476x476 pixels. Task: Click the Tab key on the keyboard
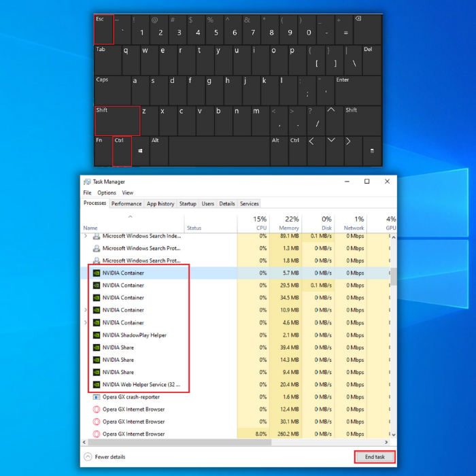click(x=108, y=60)
